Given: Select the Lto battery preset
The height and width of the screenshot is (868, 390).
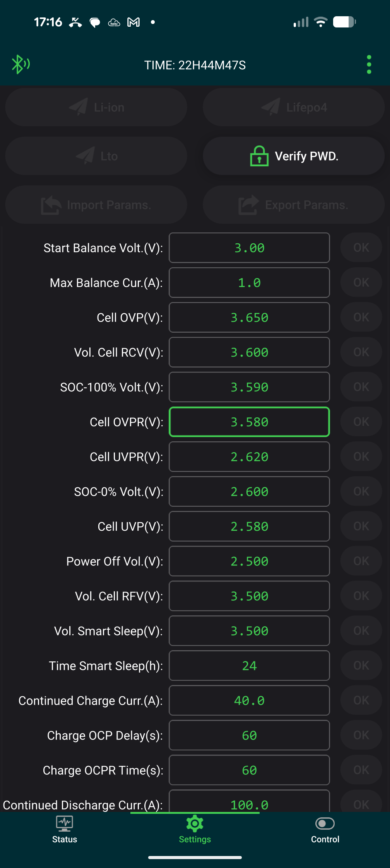Looking at the screenshot, I should pyautogui.click(x=96, y=156).
